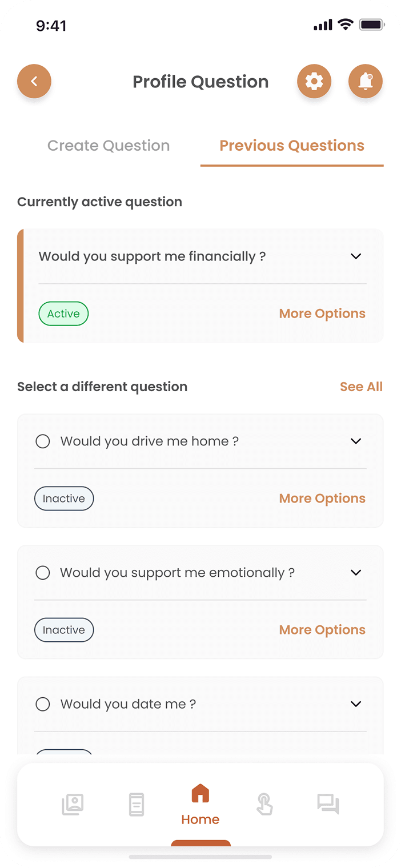Expand the 'Would you support me financially ?' question

[355, 256]
